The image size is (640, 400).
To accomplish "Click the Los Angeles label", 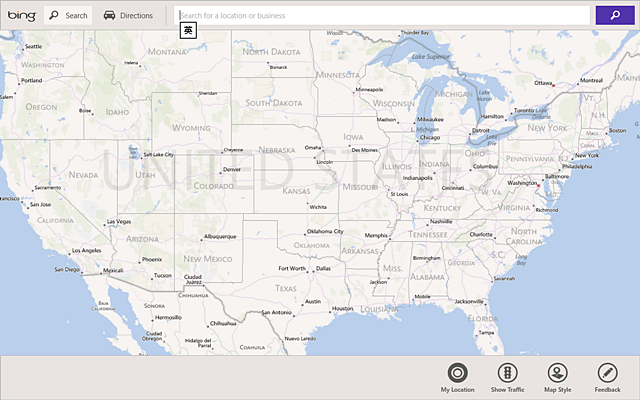I will (87, 251).
